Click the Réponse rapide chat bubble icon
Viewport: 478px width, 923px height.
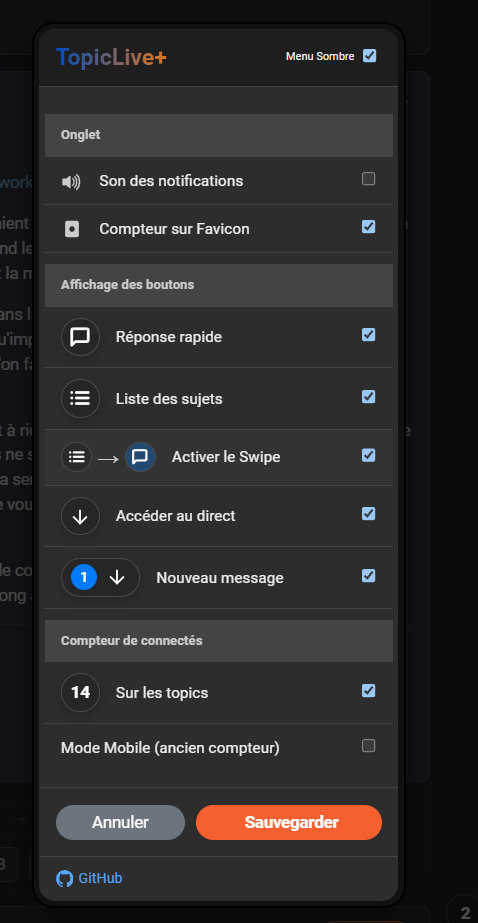[x=80, y=337]
